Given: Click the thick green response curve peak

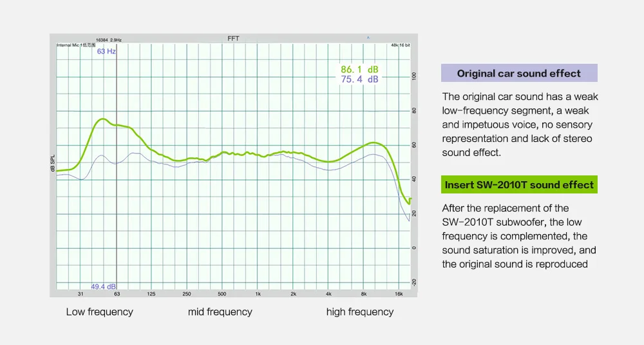Looking at the screenshot, I should point(102,119).
